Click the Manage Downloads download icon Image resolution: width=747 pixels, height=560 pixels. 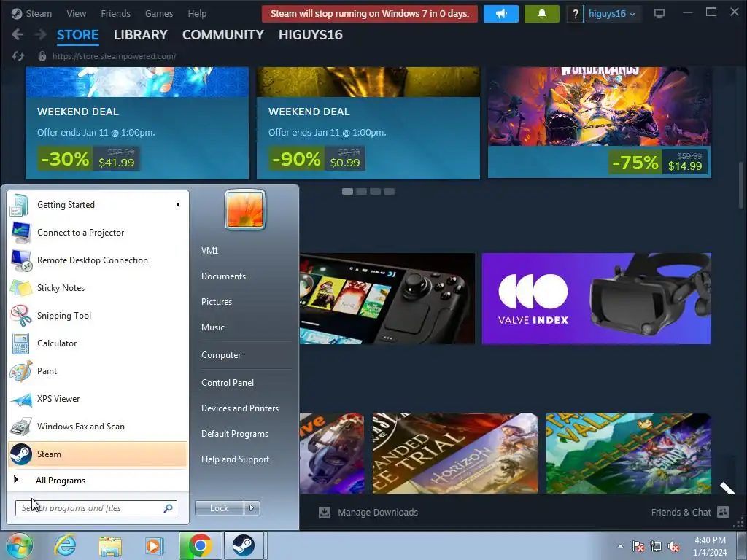coord(325,513)
